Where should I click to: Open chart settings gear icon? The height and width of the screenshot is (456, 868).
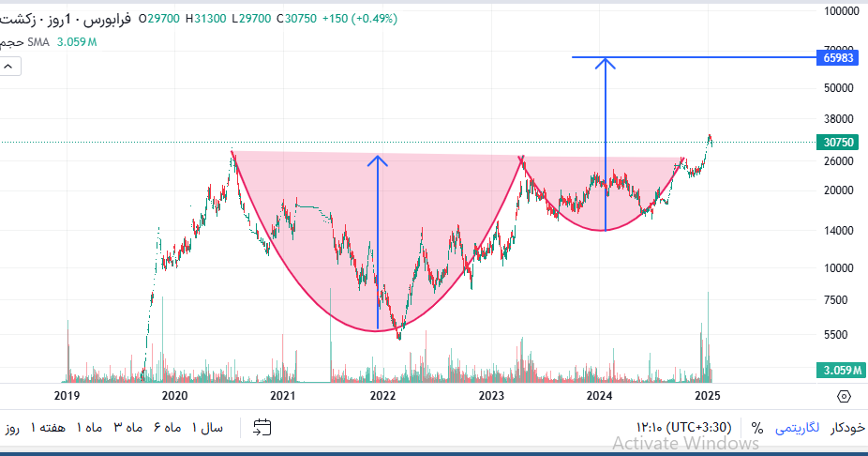click(x=844, y=396)
